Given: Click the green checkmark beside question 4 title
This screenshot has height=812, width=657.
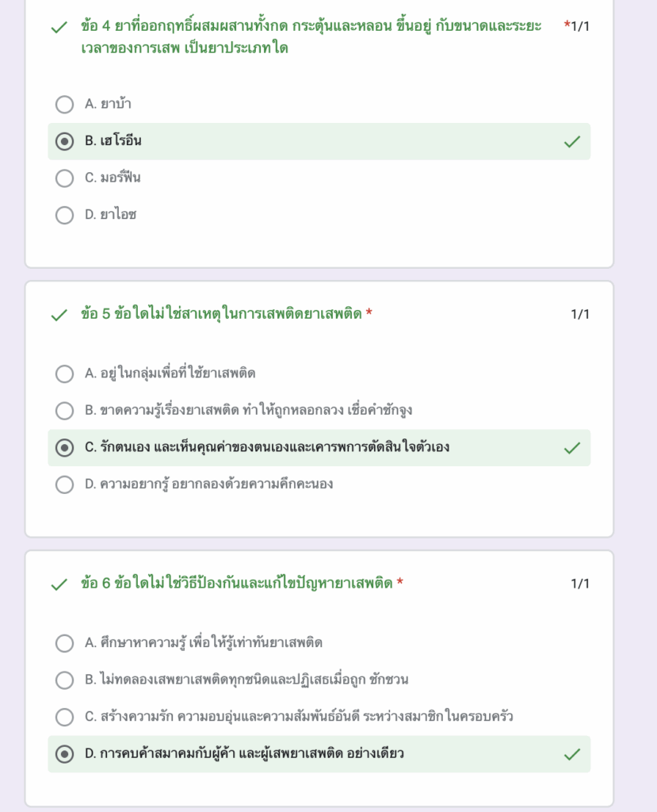Looking at the screenshot, I should [x=58, y=28].
